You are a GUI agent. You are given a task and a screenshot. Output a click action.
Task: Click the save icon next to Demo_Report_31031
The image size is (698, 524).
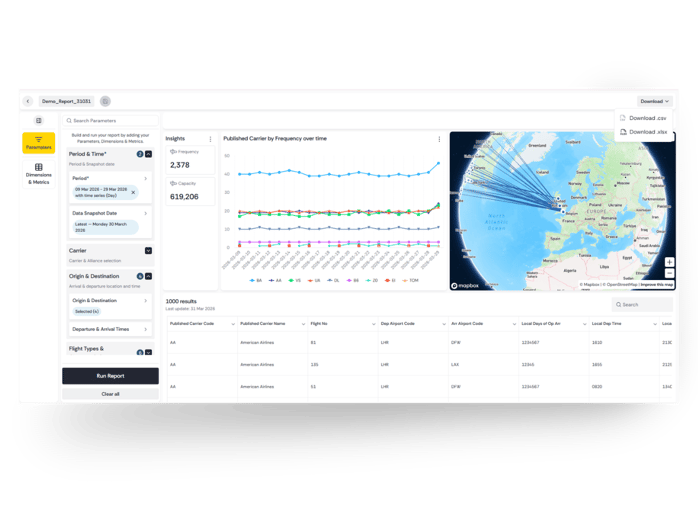click(x=105, y=101)
